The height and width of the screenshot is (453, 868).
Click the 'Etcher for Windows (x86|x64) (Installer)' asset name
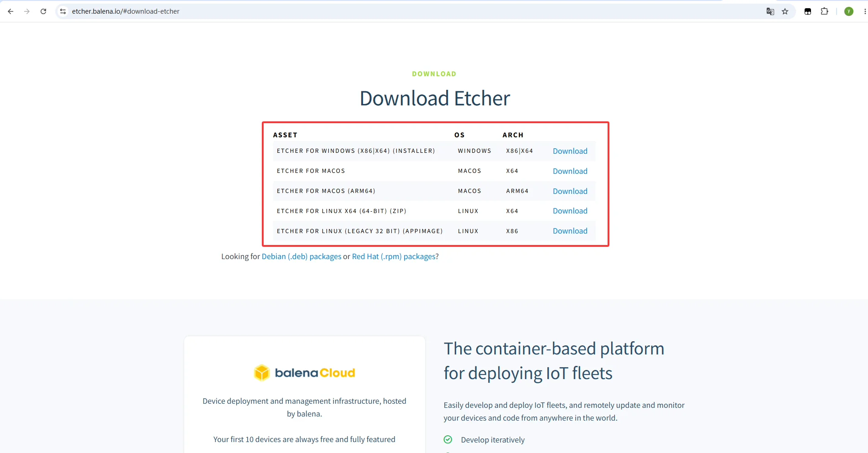click(356, 151)
